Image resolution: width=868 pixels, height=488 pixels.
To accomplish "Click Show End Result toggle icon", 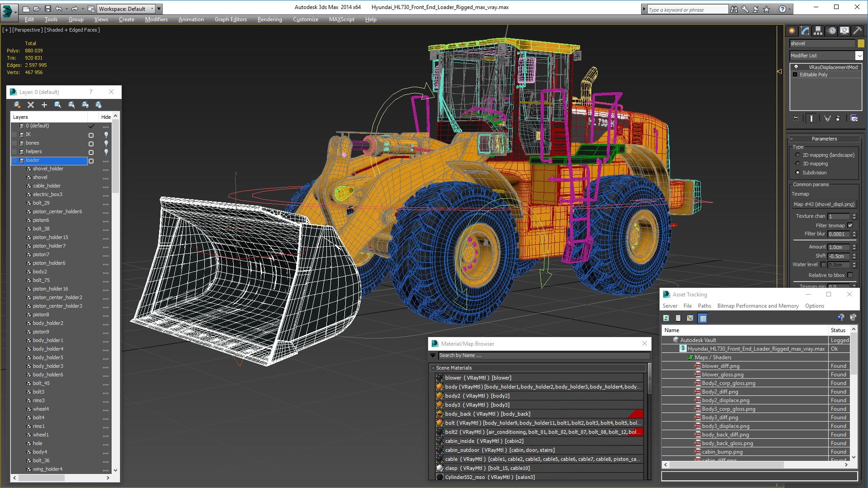I will 811,118.
